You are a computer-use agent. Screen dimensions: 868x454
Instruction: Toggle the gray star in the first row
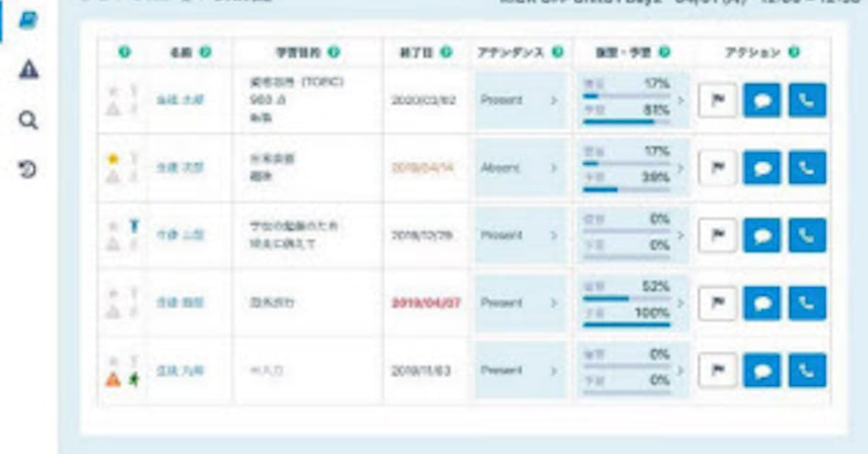click(x=113, y=91)
